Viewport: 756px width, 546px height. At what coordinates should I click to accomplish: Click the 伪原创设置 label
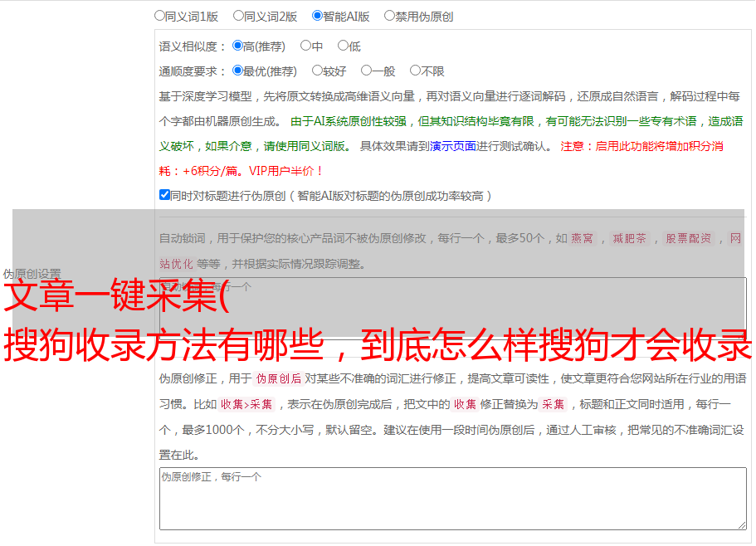(32, 274)
